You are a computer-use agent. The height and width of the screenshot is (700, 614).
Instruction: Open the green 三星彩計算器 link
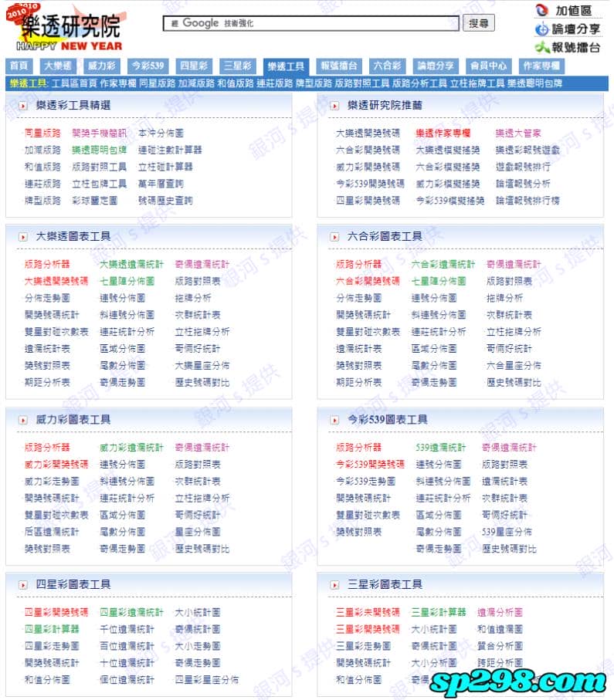(439, 612)
